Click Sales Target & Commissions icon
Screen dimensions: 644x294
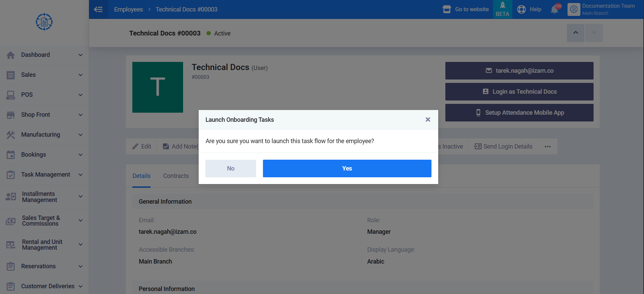click(x=11, y=221)
